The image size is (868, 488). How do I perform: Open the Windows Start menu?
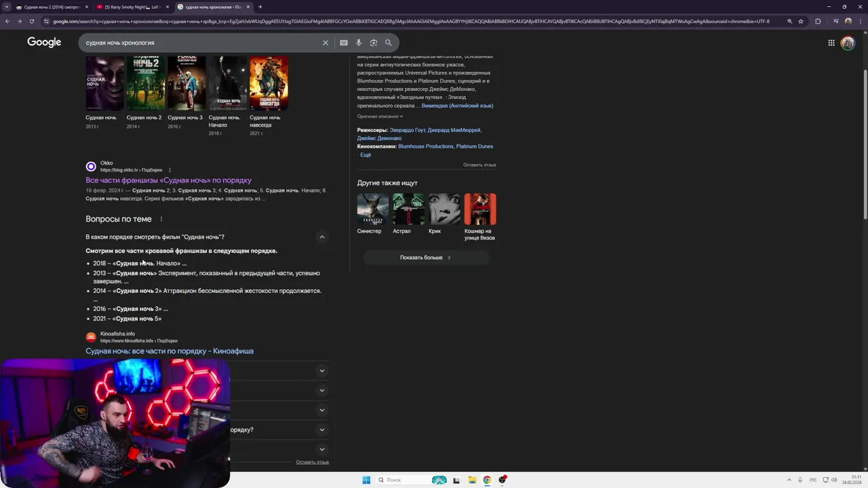click(x=366, y=480)
